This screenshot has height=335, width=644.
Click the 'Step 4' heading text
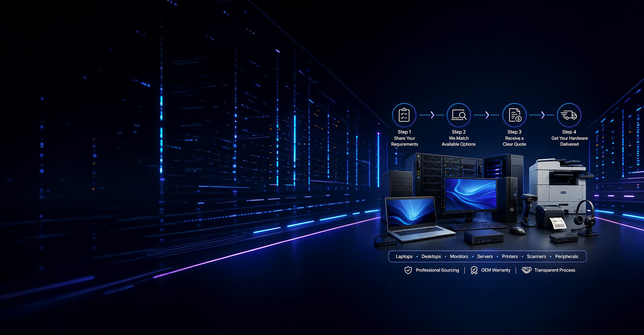tap(569, 132)
